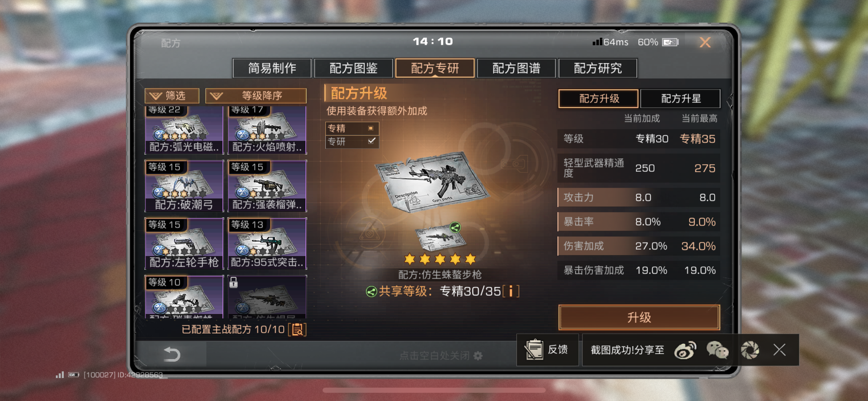The image size is (868, 401).
Task: Open the 配方研究 tab
Action: (x=598, y=68)
